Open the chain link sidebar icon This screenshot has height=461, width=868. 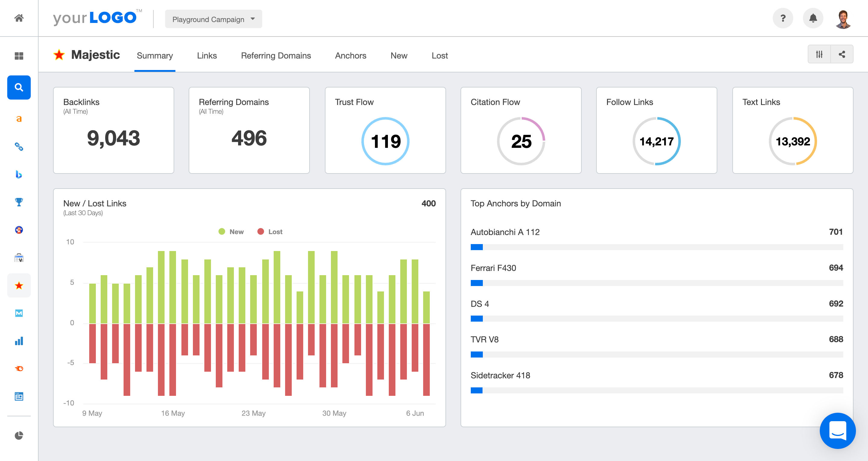click(x=19, y=147)
